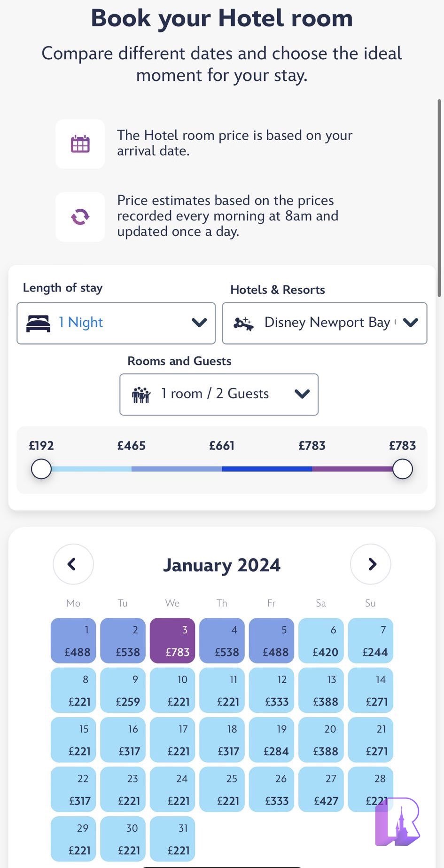Select January 7 priced at £244
Viewport: 444px width, 868px height.
tap(371, 640)
